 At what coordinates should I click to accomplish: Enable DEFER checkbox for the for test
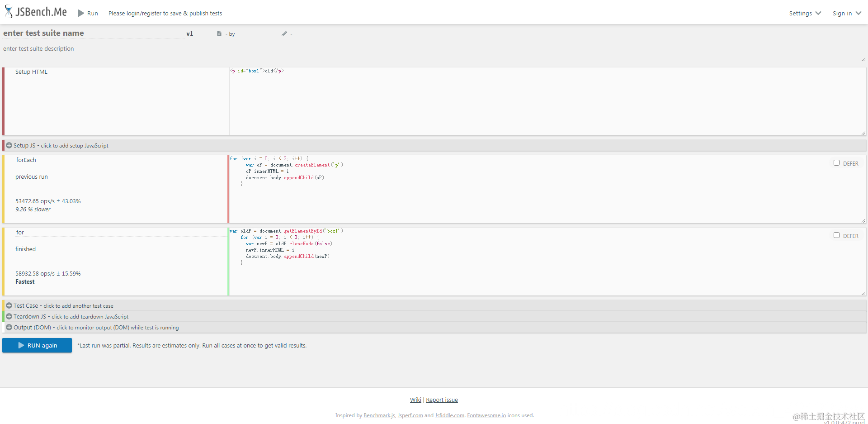(836, 235)
